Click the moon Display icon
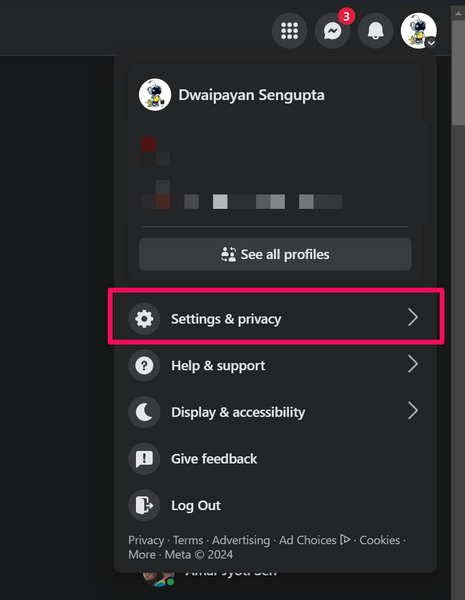Image resolution: width=465 pixels, height=600 pixels. [x=144, y=412]
